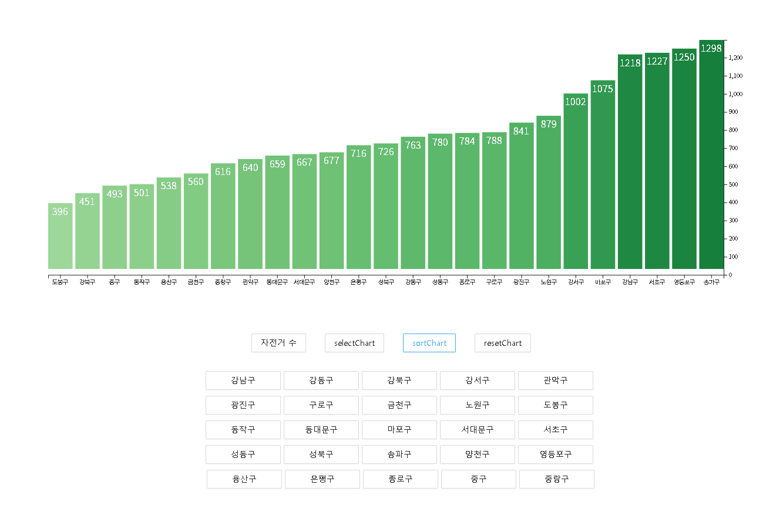Select the 자전거 수 button
The image size is (783, 532).
[x=278, y=343]
